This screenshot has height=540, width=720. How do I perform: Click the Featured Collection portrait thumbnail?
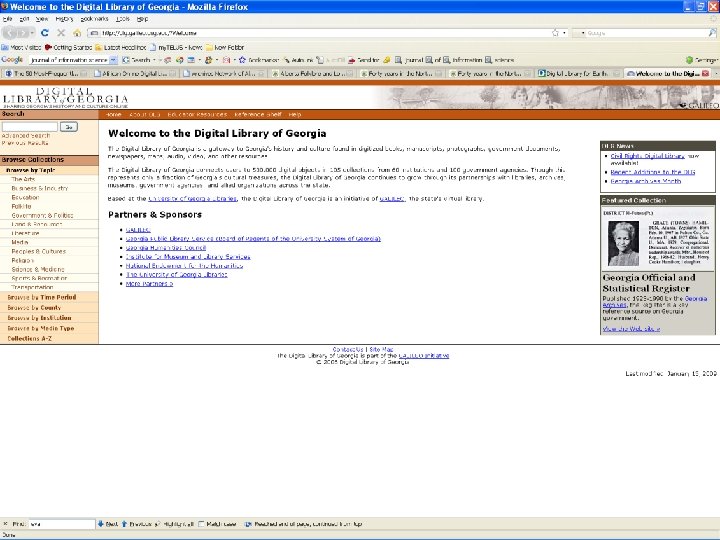click(x=623, y=243)
